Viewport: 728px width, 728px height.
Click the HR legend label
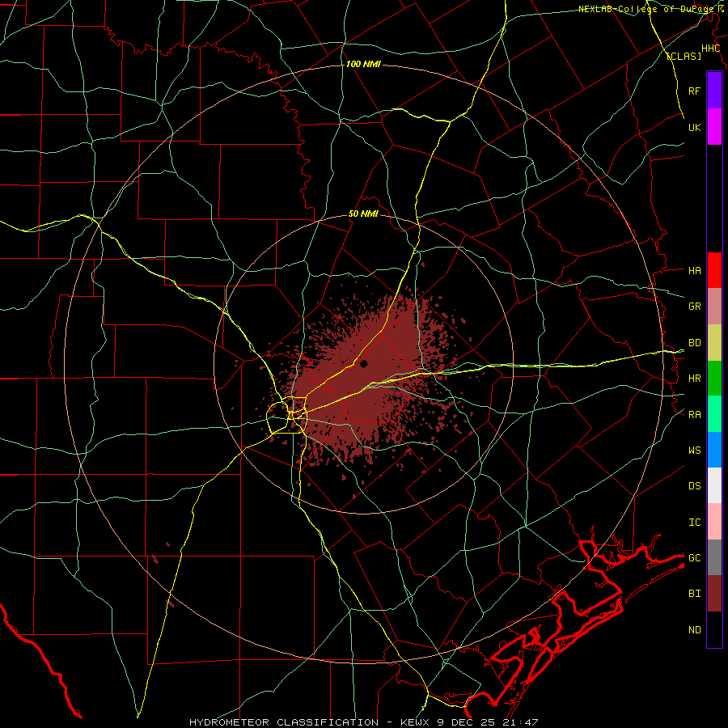tap(694, 379)
